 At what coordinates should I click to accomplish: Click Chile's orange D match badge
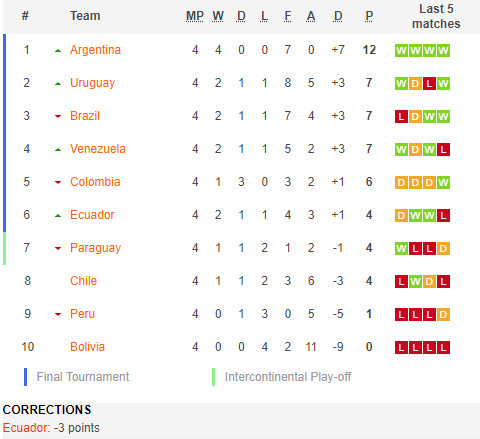[429, 281]
